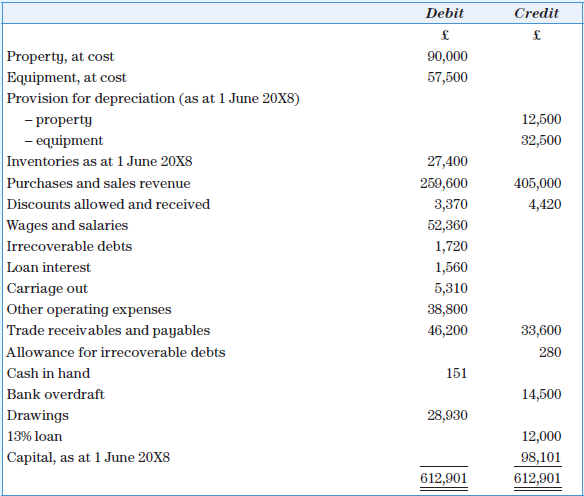The width and height of the screenshot is (584, 496).
Task: Click the 52,360 wages and salaries amount
Action: click(447, 225)
